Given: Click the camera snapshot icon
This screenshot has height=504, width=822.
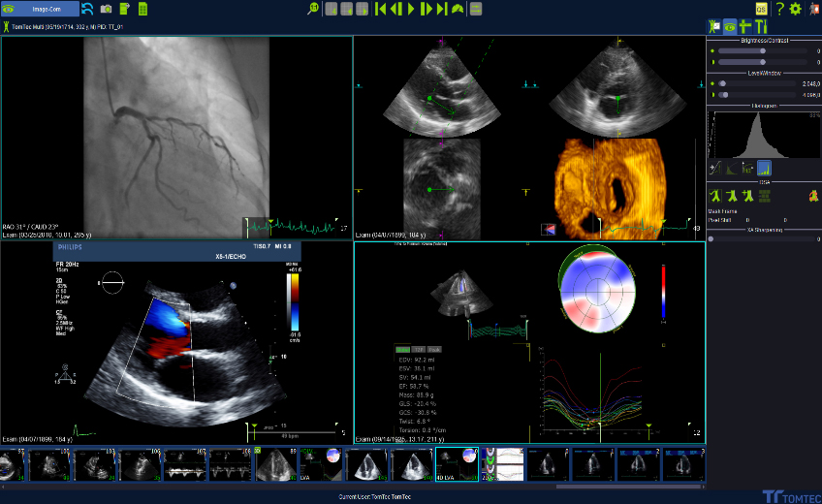Looking at the screenshot, I should click(106, 9).
